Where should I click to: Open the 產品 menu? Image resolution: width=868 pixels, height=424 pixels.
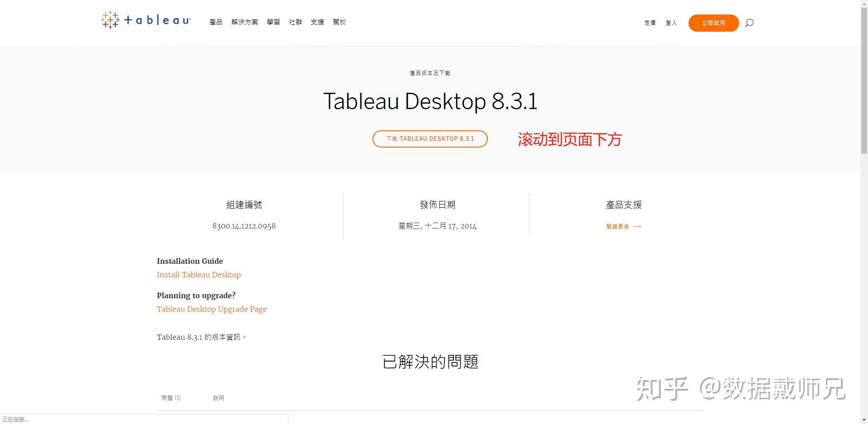[x=216, y=22]
